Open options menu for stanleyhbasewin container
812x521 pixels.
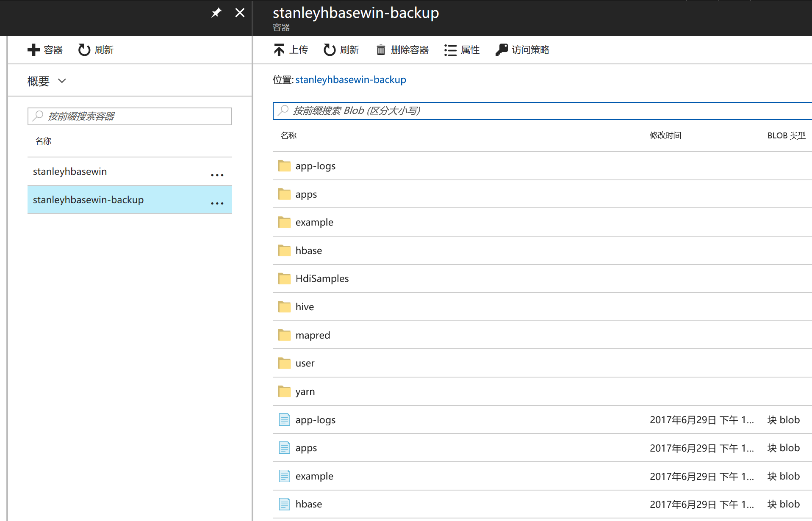pos(217,174)
